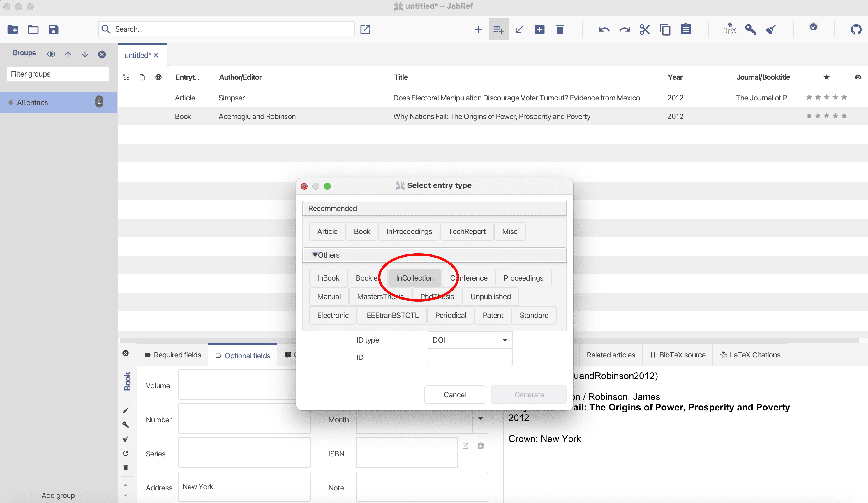This screenshot has height=503, width=868.
Task: Click the ID text input field
Action: coord(470,357)
